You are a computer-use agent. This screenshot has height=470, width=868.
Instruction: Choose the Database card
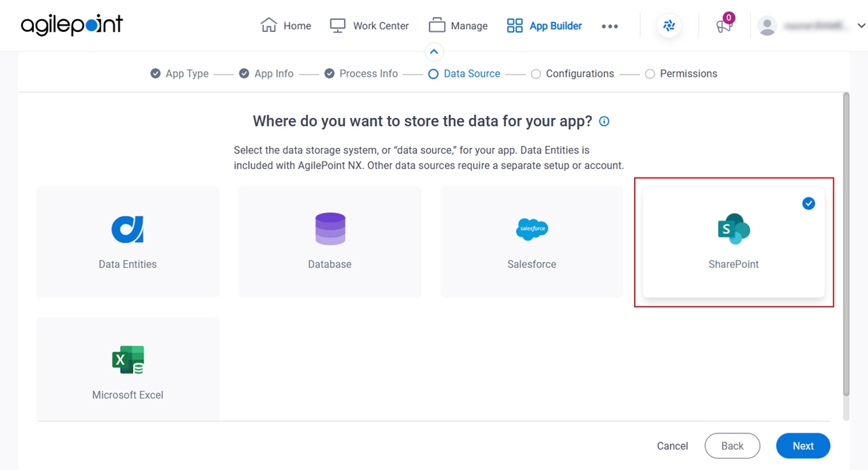point(330,241)
